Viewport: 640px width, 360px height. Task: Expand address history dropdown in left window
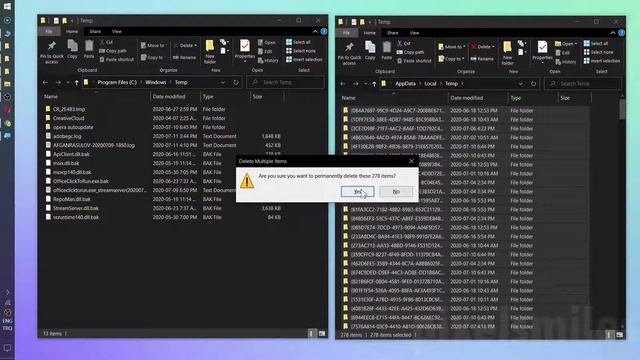click(x=223, y=82)
